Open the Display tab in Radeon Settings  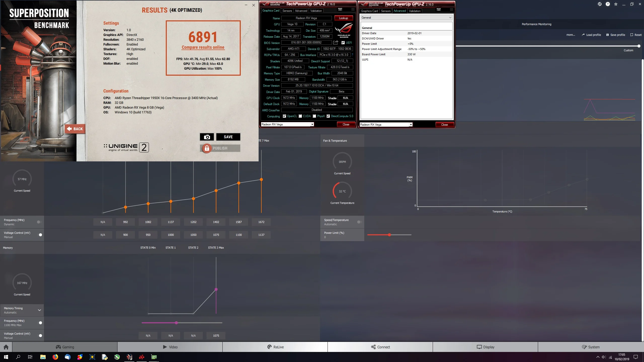pyautogui.click(x=485, y=347)
